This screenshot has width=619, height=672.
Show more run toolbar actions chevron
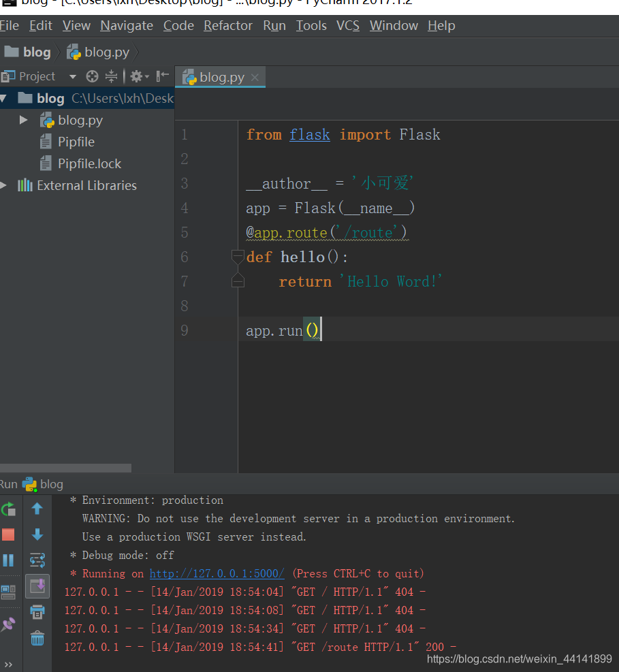[x=8, y=665]
